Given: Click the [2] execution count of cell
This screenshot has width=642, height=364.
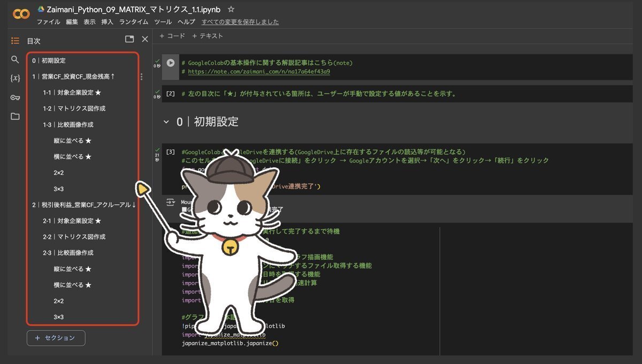Looking at the screenshot, I should pos(171,94).
